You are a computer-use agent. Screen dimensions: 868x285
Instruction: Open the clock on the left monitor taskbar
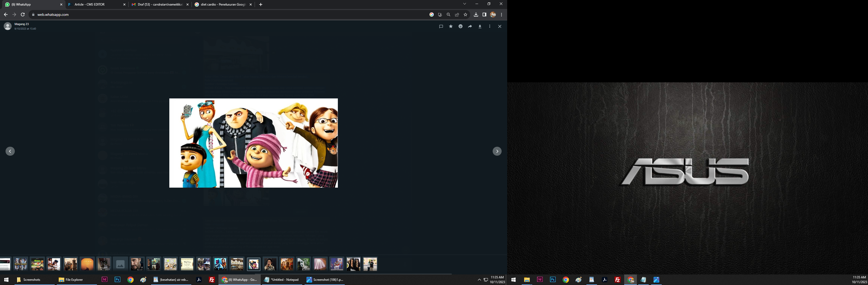pos(497,280)
